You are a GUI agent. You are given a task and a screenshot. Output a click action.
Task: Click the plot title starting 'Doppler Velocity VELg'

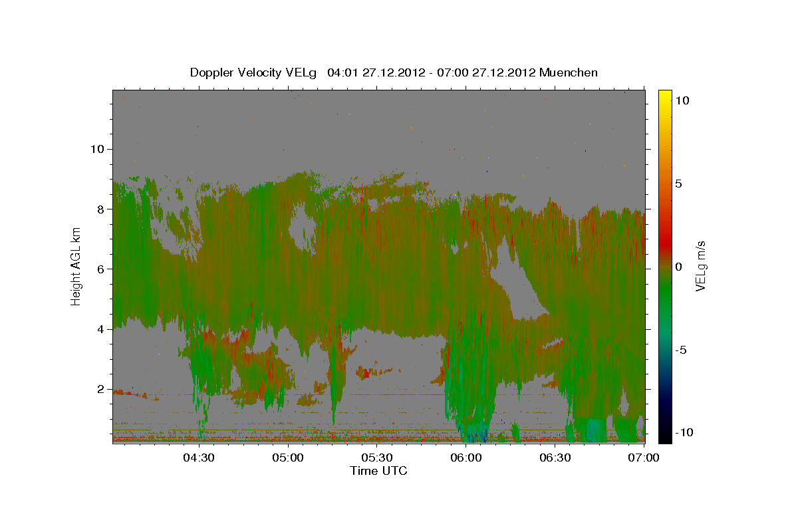click(394, 72)
